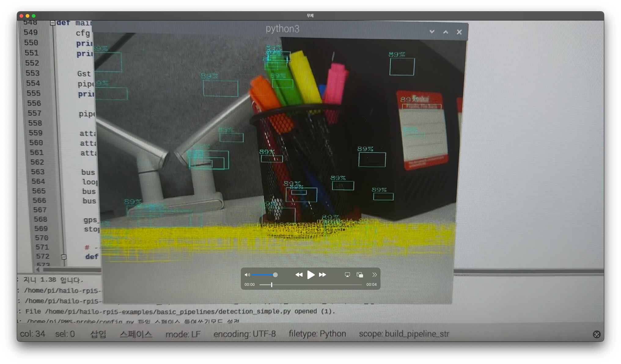Click the python3 window's X button

pyautogui.click(x=459, y=32)
